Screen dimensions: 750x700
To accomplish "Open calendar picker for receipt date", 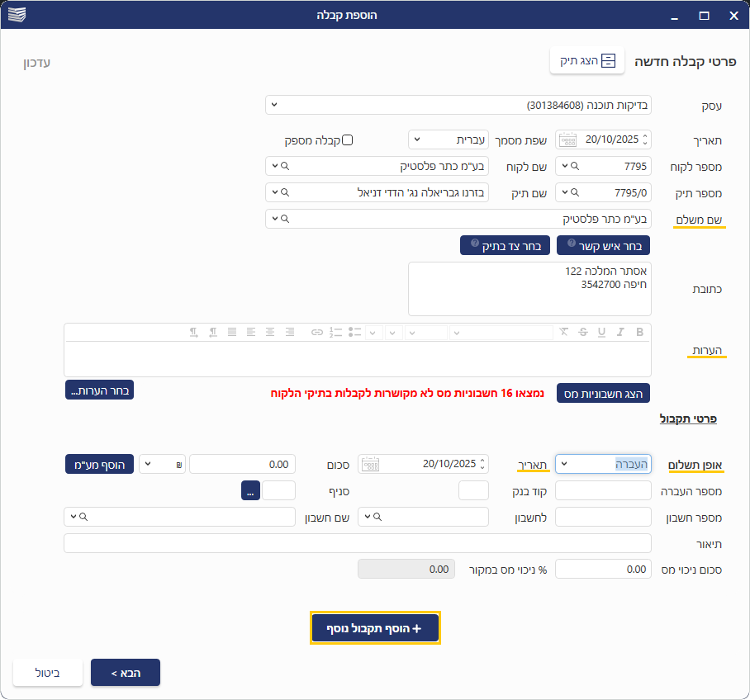I will coord(567,140).
